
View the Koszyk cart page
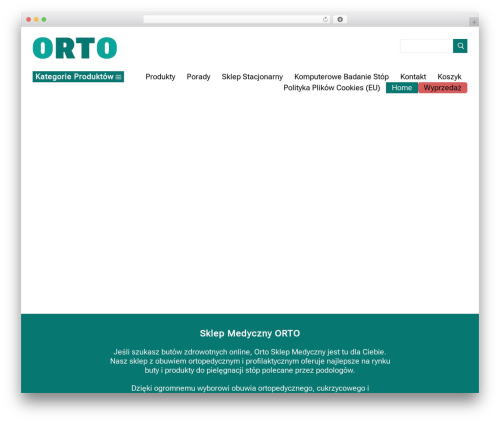[x=449, y=77]
